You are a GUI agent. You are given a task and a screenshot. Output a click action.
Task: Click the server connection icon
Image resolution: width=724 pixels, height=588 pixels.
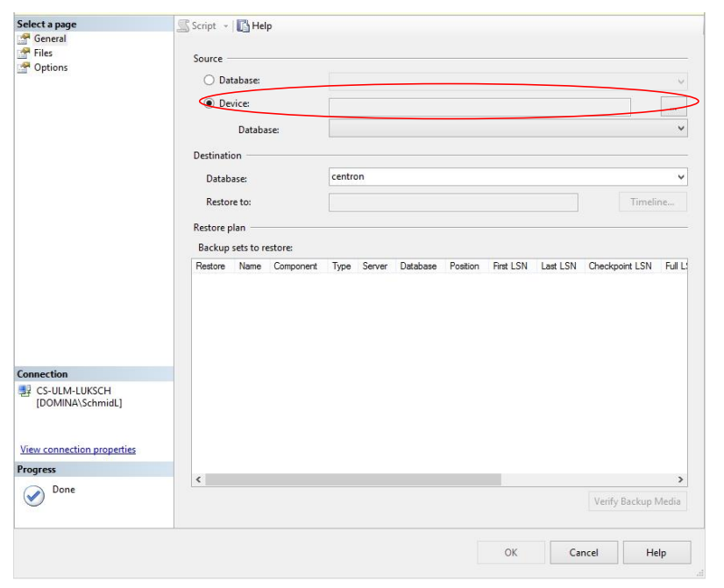[25, 391]
